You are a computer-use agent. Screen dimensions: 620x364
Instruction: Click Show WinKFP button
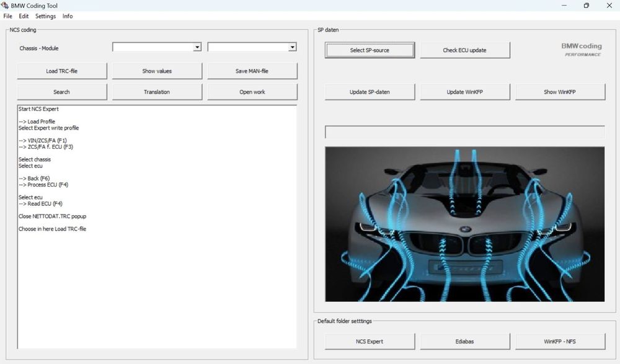click(560, 92)
